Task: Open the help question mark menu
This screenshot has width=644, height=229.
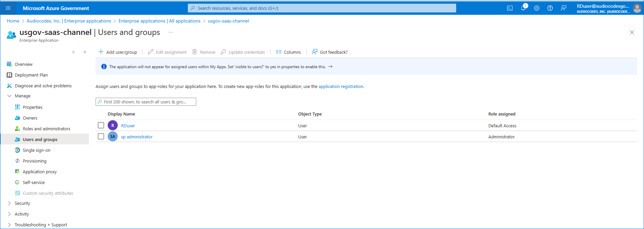Action: [x=550, y=8]
